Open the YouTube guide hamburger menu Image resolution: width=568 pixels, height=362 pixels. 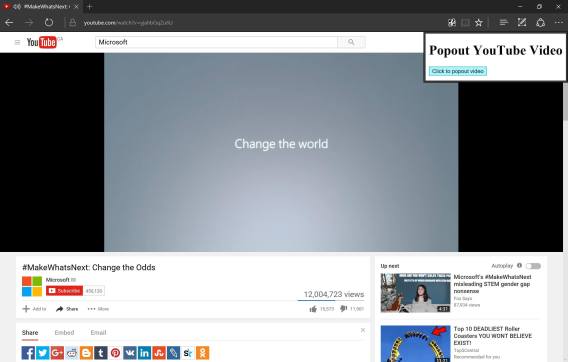click(17, 42)
